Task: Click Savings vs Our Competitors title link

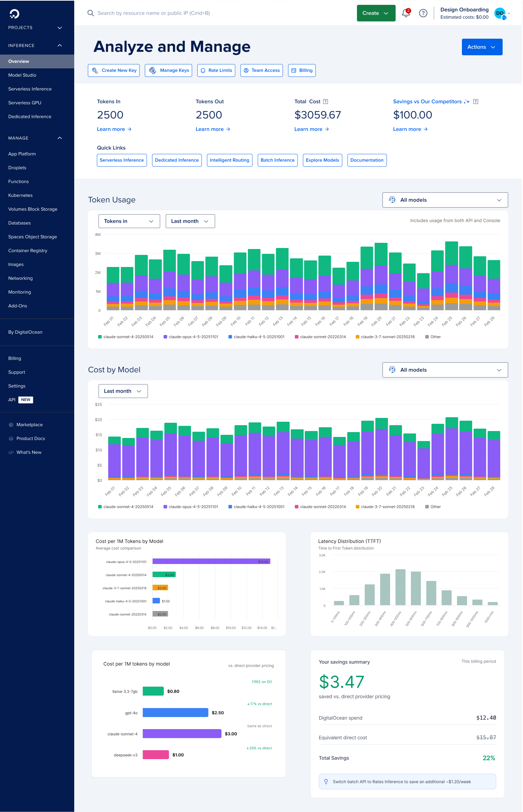Action: [x=427, y=102]
